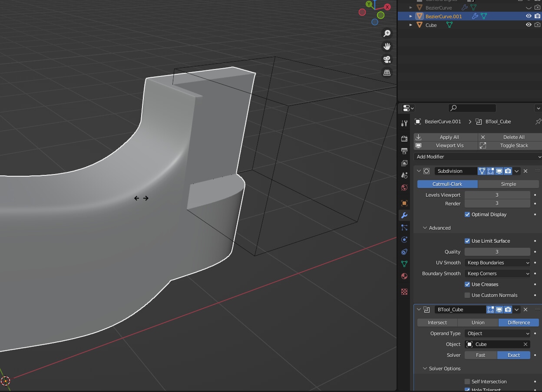Remove the Subdivision modifier with X
Image resolution: width=542 pixels, height=392 pixels.
point(525,171)
